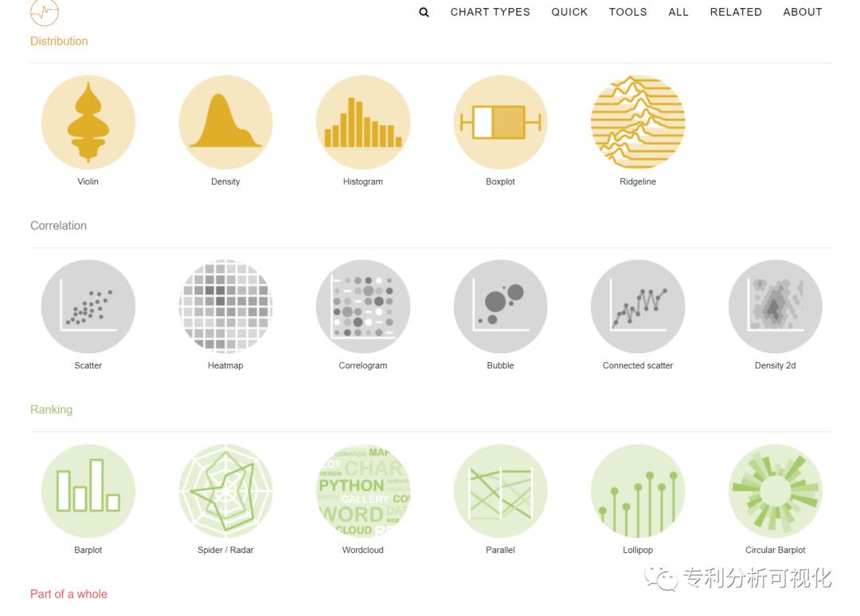This screenshot has height=616, width=860.
Task: Click the Violin text label
Action: coord(88,181)
